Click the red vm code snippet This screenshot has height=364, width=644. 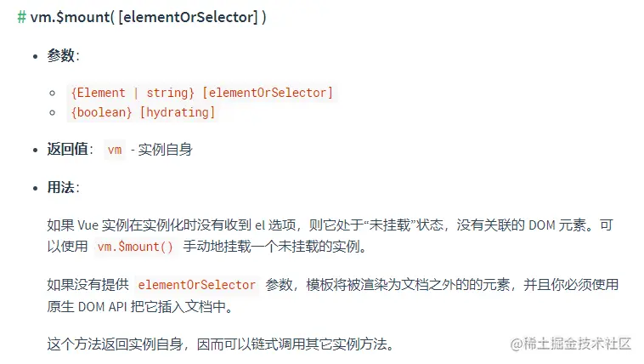click(114, 150)
